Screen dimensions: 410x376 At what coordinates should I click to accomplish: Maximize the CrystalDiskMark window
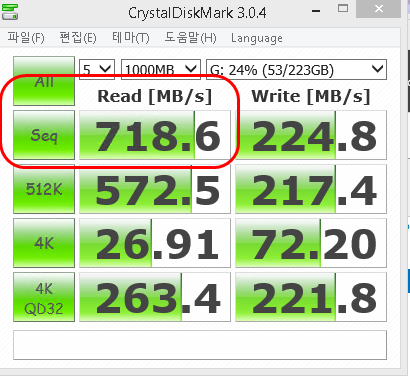[x=343, y=9]
